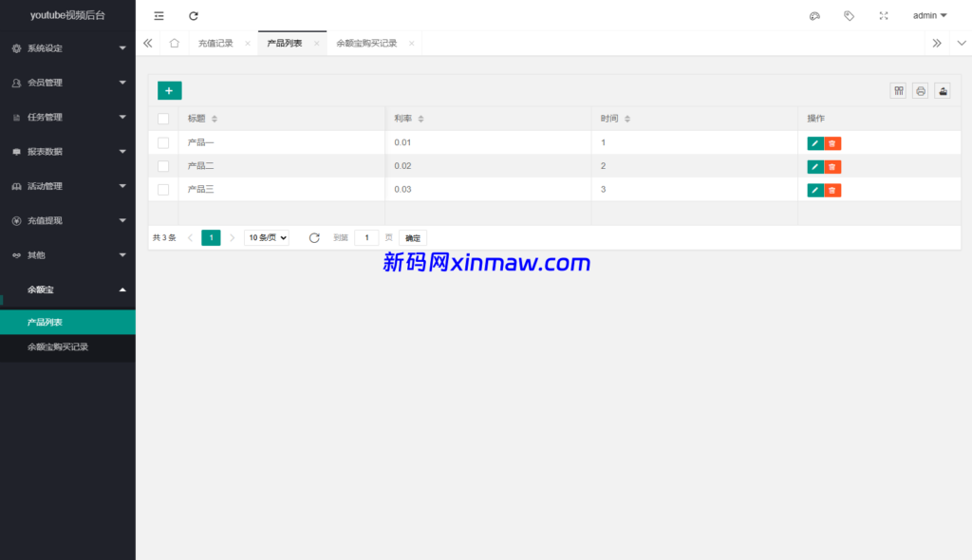
Task: Switch to the 余额宝购买记录 tab
Action: tap(366, 44)
